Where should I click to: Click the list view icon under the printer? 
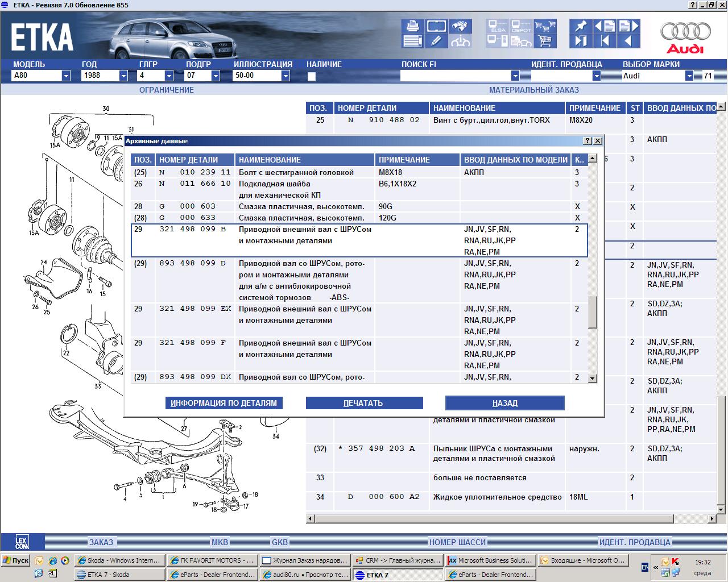click(x=412, y=41)
